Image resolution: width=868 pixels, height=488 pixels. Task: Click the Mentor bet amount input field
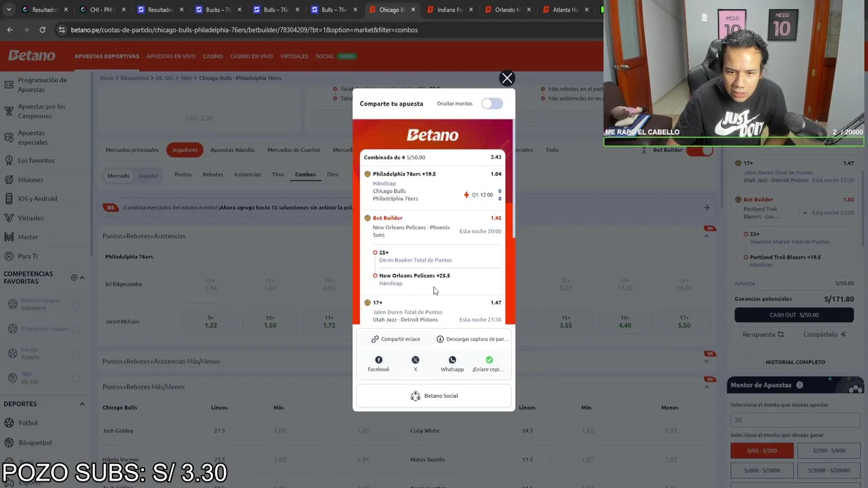click(795, 420)
